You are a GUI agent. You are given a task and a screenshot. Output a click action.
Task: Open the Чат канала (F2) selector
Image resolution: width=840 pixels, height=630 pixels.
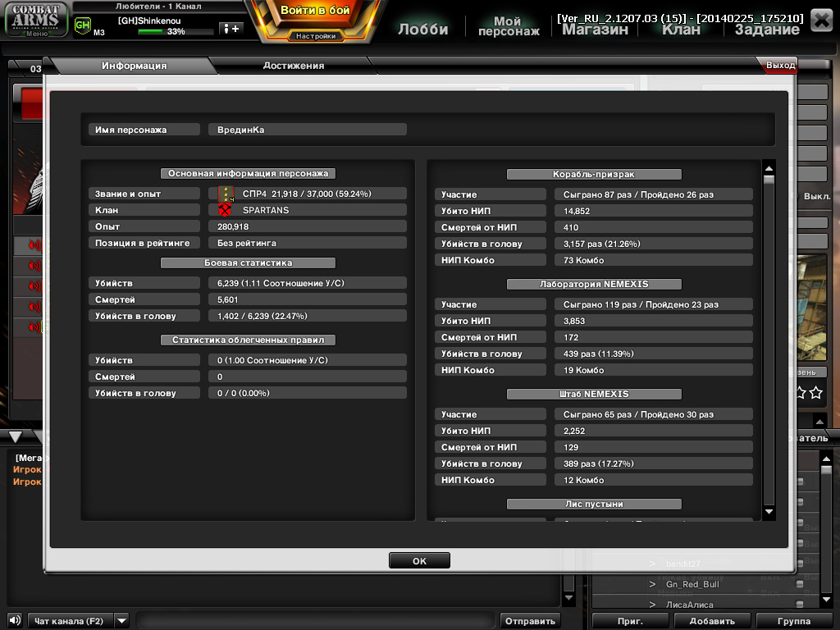pos(70,621)
